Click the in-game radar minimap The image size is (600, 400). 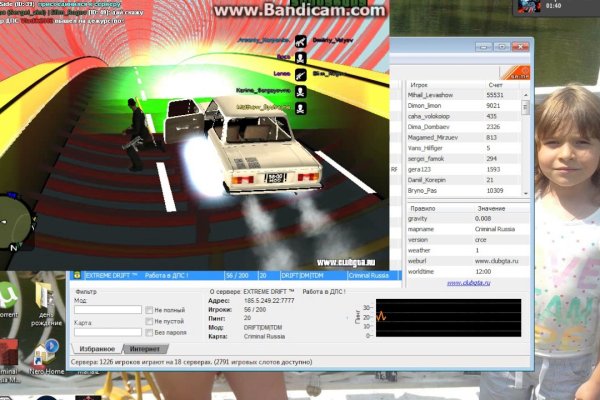14,221
